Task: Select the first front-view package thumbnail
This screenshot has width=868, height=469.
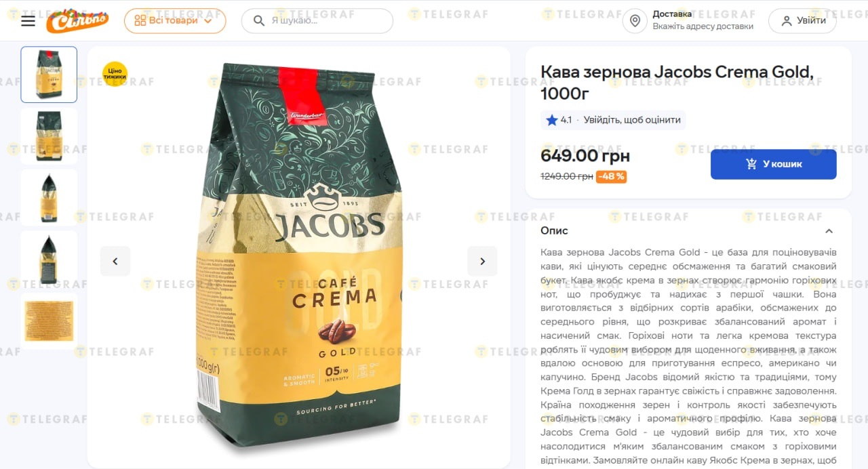Action: (x=49, y=75)
